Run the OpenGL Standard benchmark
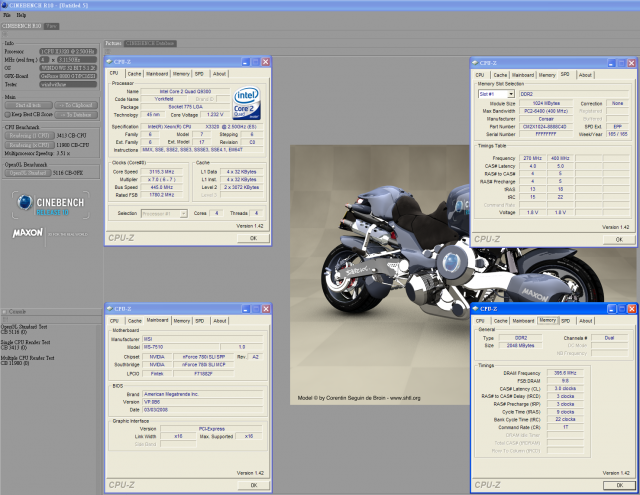The image size is (640, 495). click(x=28, y=173)
